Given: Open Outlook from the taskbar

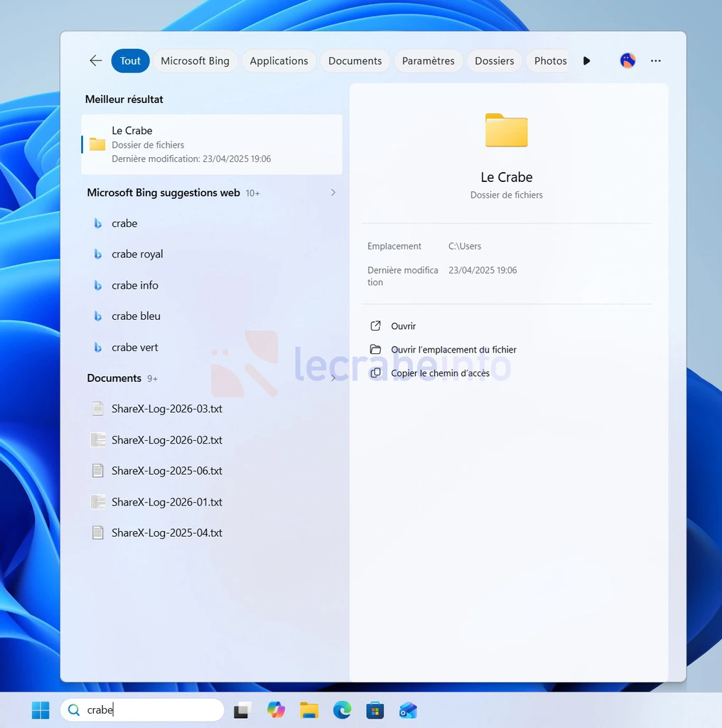Looking at the screenshot, I should point(408,710).
